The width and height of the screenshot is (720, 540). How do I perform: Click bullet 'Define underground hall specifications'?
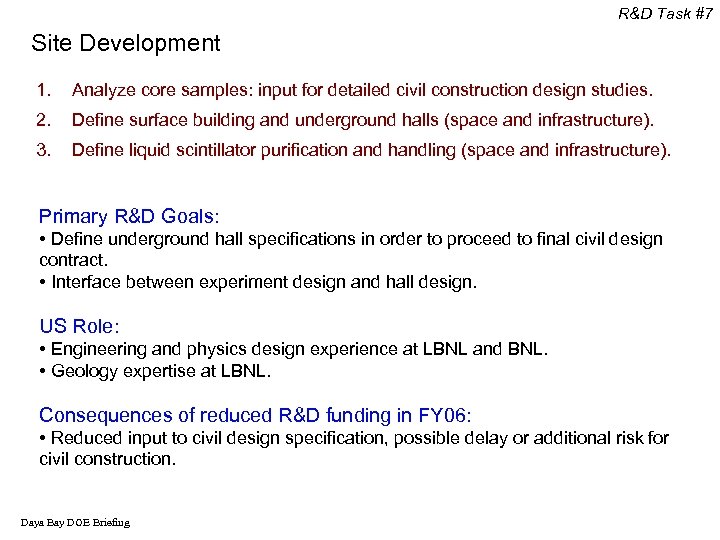click(351, 249)
